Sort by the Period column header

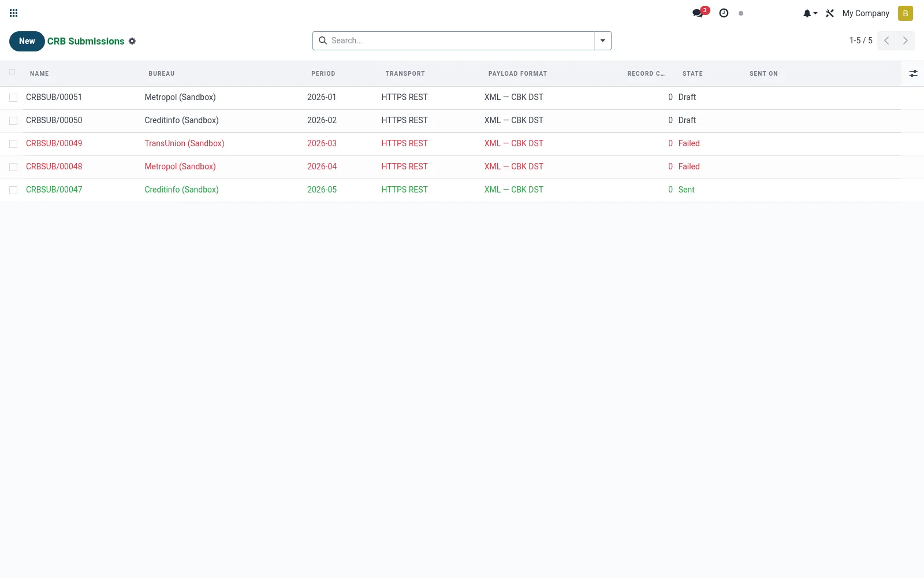[x=323, y=73]
